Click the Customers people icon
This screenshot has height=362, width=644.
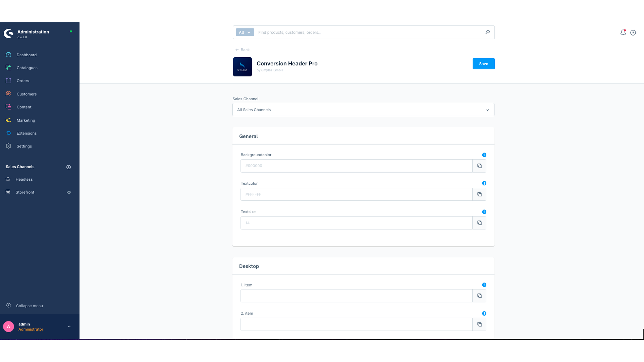click(8, 94)
